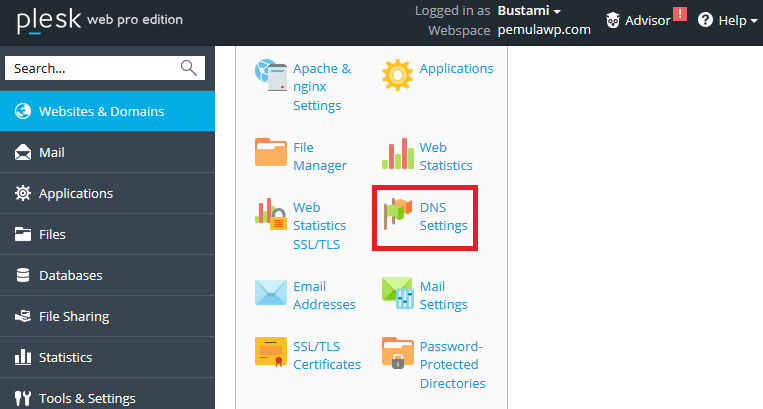This screenshot has height=409, width=763.
Task: Click the Apache & nginx Settings icon
Action: [x=271, y=75]
